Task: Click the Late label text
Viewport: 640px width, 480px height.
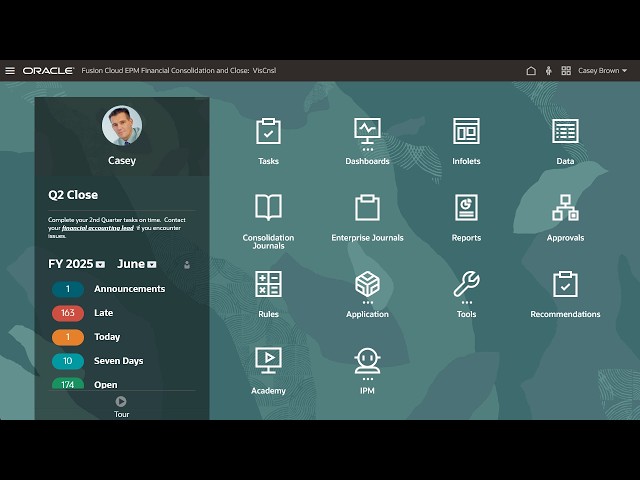Action: tap(104, 313)
